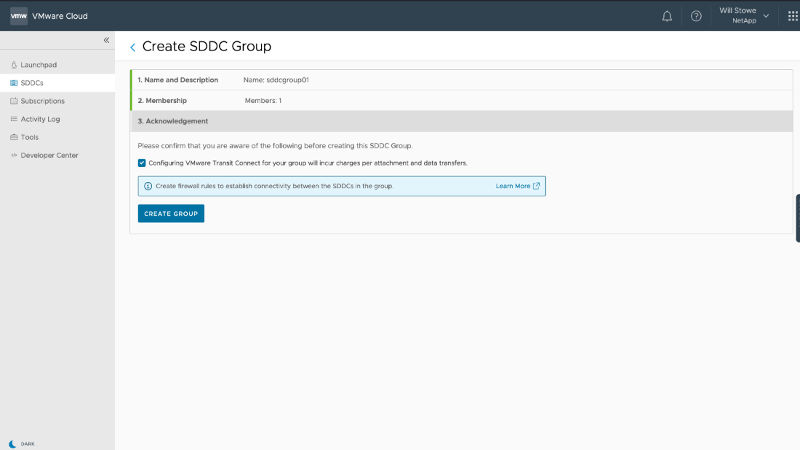Expand the Membership step
The height and width of the screenshot is (450, 800).
(163, 100)
